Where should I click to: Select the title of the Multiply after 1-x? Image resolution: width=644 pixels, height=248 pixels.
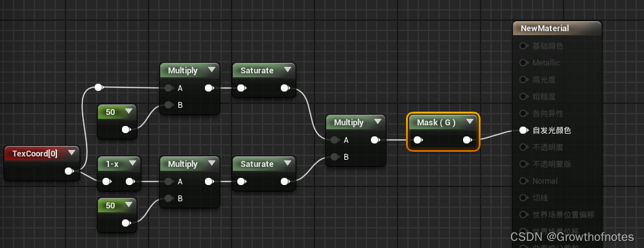click(x=183, y=164)
